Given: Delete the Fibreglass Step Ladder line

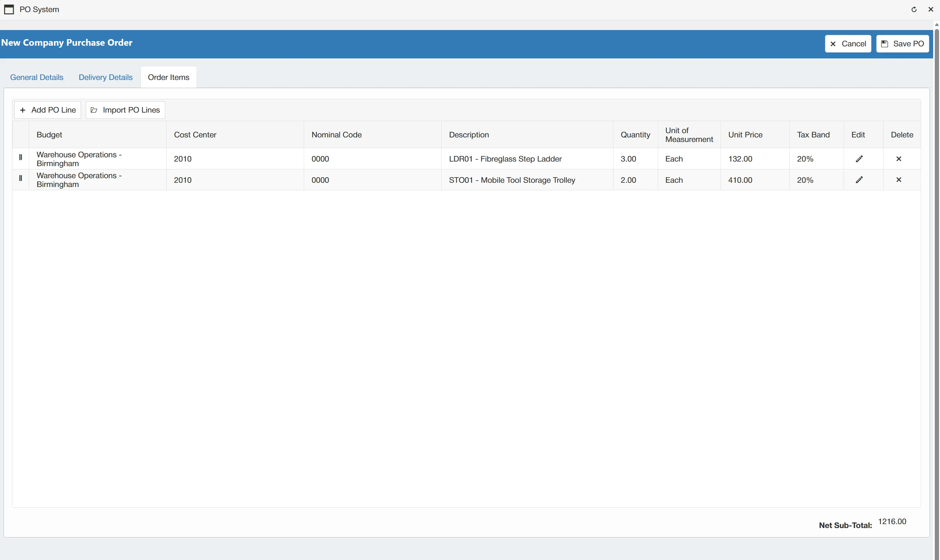Looking at the screenshot, I should pyautogui.click(x=899, y=159).
